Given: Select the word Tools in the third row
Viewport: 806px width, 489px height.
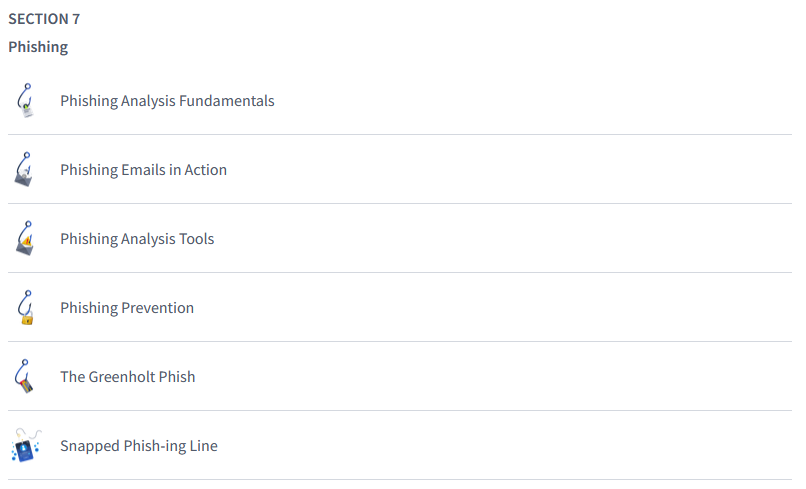Looking at the screenshot, I should click(x=196, y=239).
